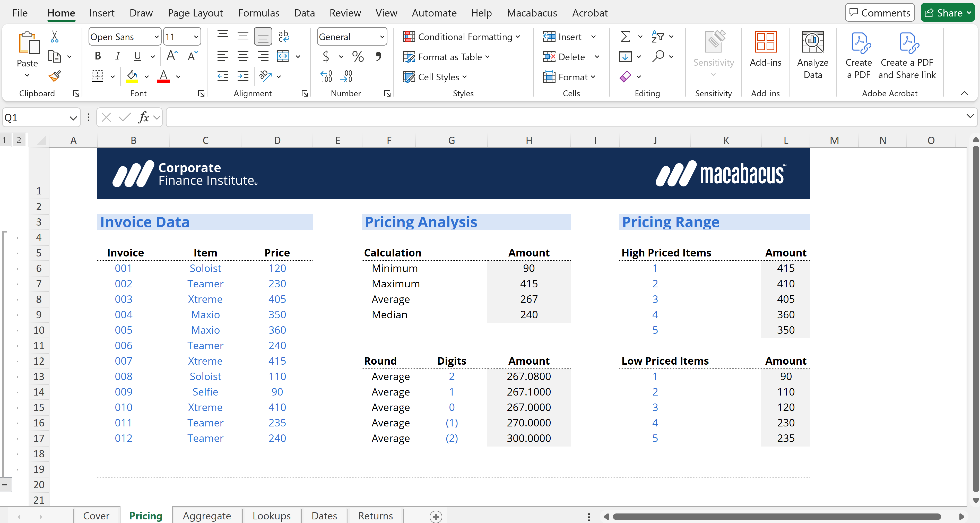This screenshot has height=523, width=980.
Task: Select the Bold formatting icon
Action: (x=98, y=56)
